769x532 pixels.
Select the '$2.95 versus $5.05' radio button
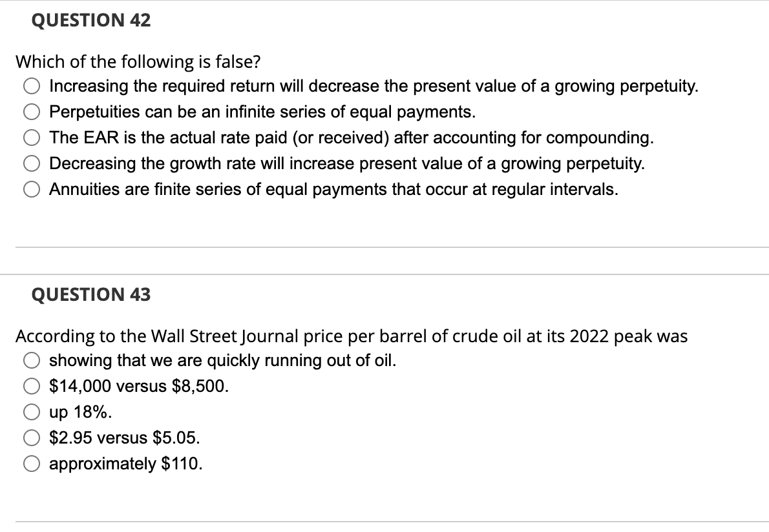[33, 438]
